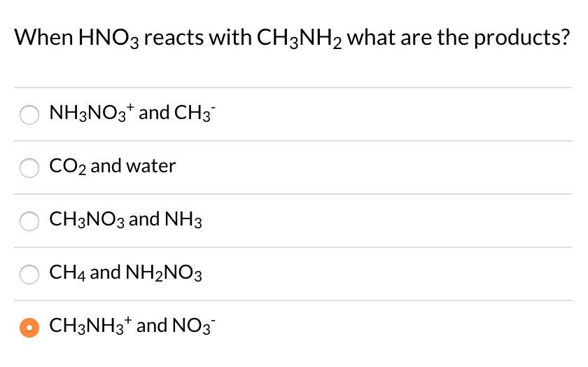Click the 'NH2NO3' formula in the fourth answer

coord(164,273)
